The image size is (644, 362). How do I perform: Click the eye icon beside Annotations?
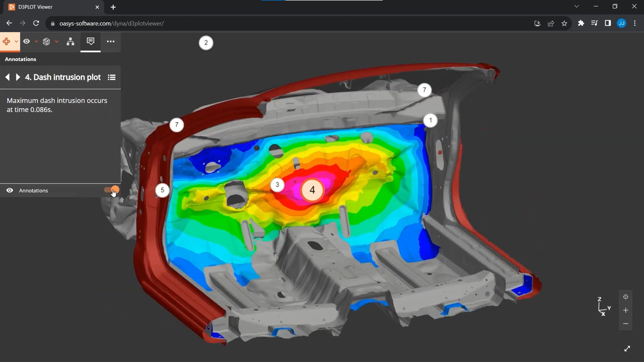click(10, 190)
